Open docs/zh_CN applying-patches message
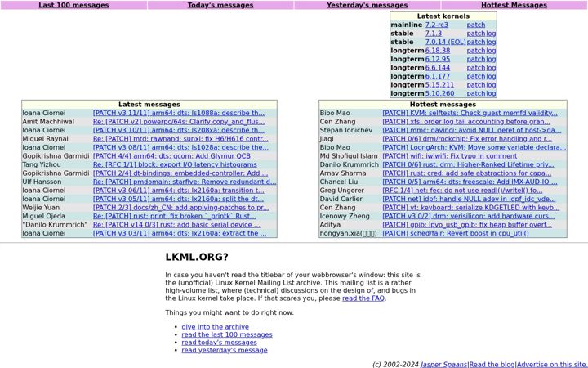 [180, 208]
